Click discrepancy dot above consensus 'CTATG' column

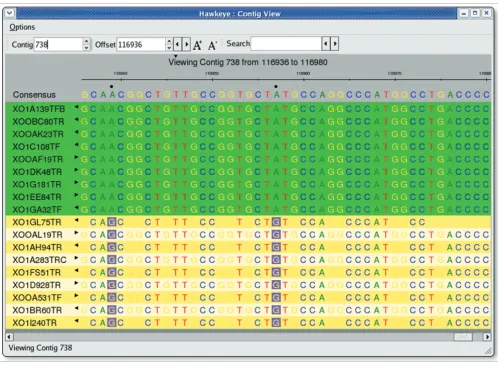point(276,86)
